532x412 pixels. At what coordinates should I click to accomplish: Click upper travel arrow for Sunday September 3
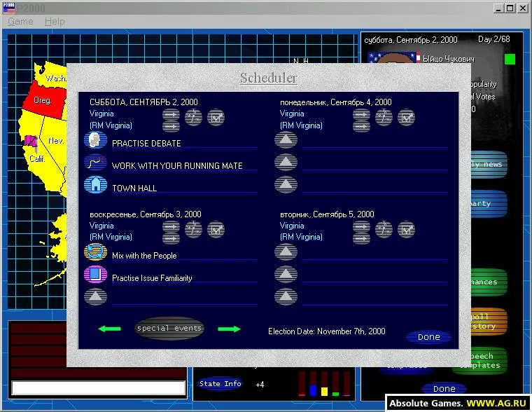(171, 226)
